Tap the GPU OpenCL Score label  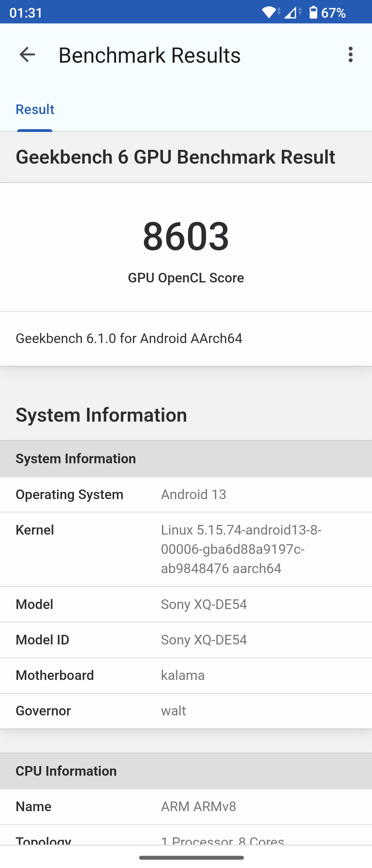tap(186, 278)
